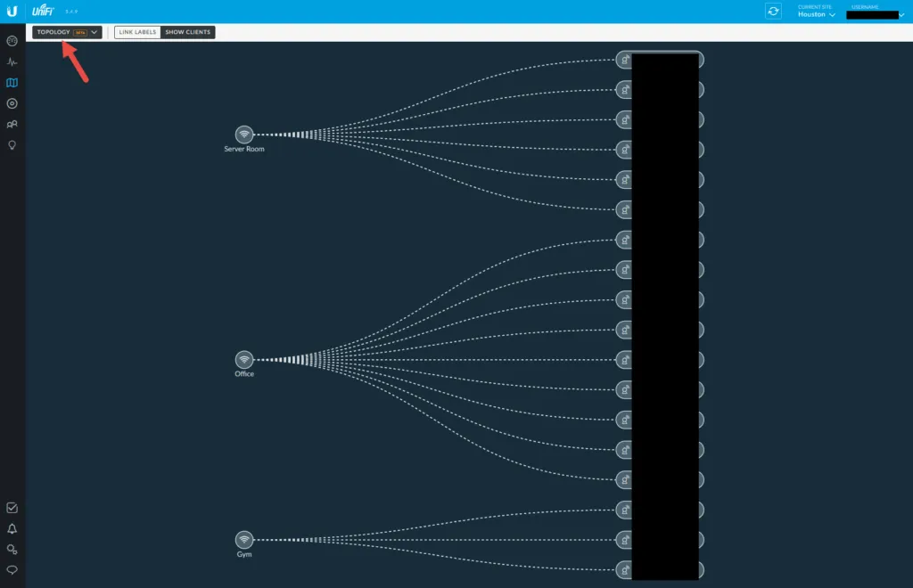Toggle Show Clients option

187,32
